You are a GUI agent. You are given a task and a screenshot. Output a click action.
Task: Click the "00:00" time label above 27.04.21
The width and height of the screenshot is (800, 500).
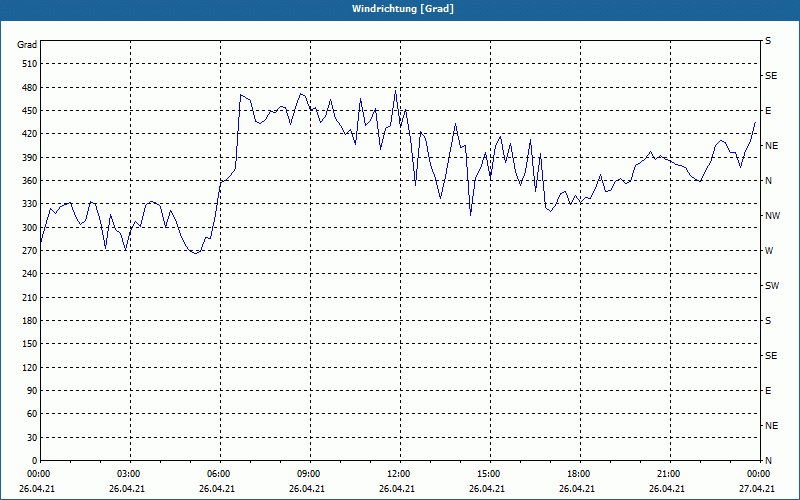tap(758, 474)
